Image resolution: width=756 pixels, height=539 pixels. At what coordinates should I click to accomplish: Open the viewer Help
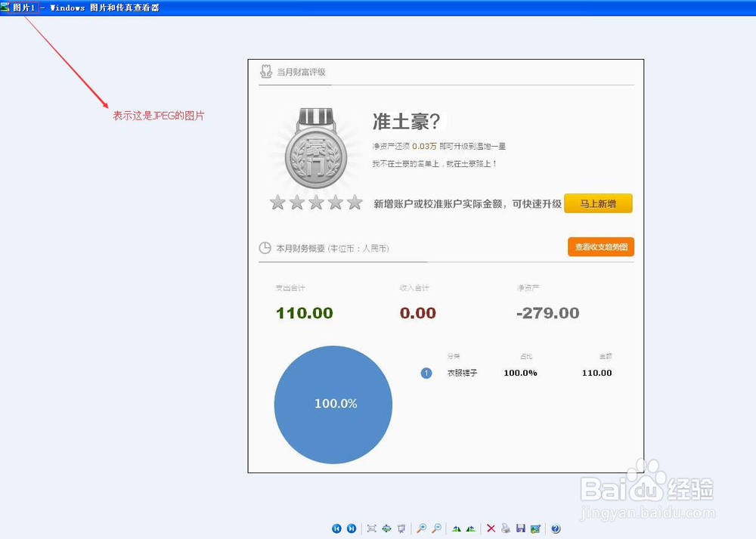tap(555, 528)
